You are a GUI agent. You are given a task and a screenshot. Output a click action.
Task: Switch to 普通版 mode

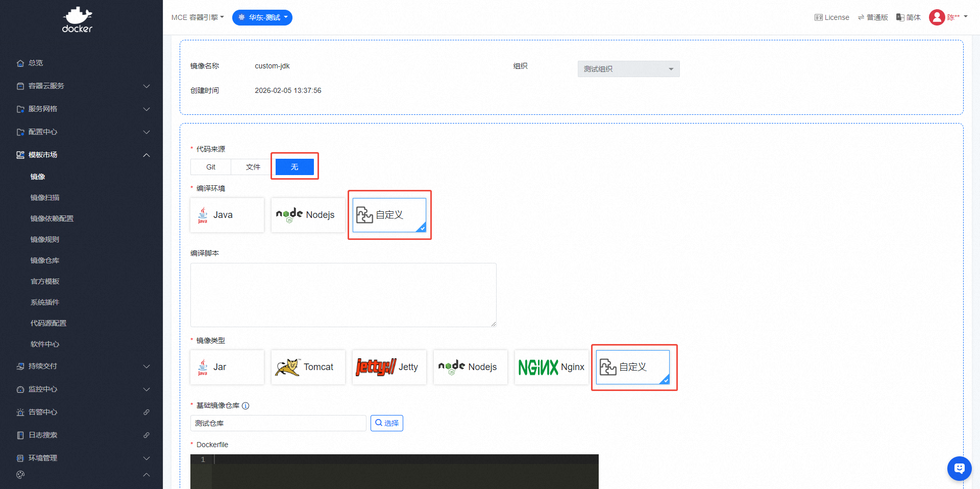[873, 17]
